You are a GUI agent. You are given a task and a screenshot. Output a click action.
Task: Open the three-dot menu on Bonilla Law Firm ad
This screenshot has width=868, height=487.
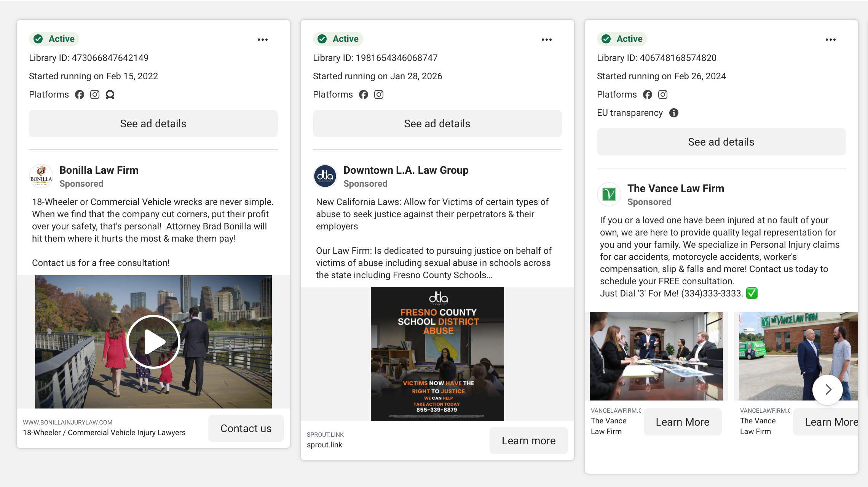(x=263, y=40)
